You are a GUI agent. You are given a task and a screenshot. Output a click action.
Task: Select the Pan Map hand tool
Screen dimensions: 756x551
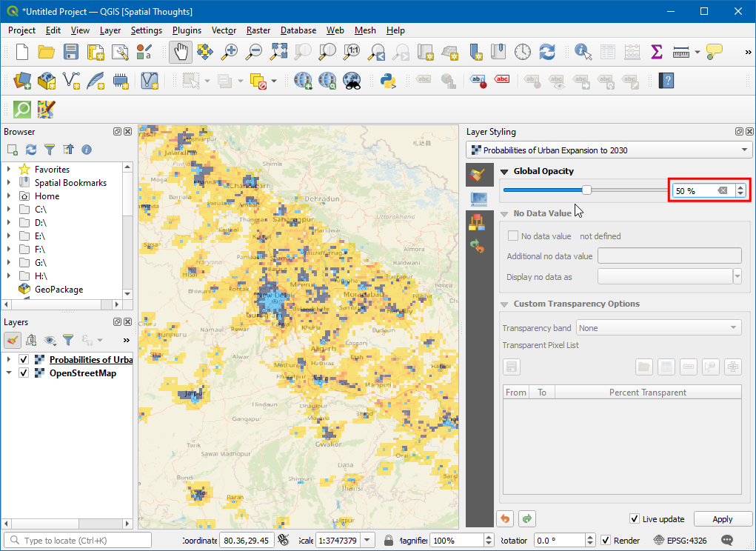pos(181,52)
